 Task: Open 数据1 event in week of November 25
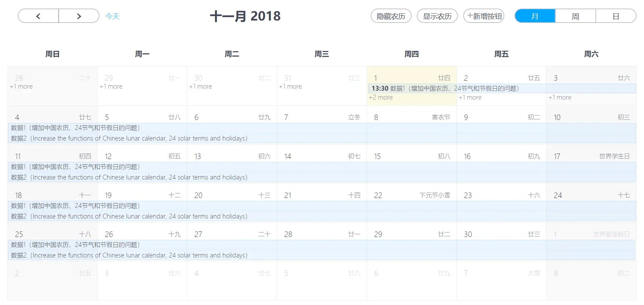click(321, 245)
